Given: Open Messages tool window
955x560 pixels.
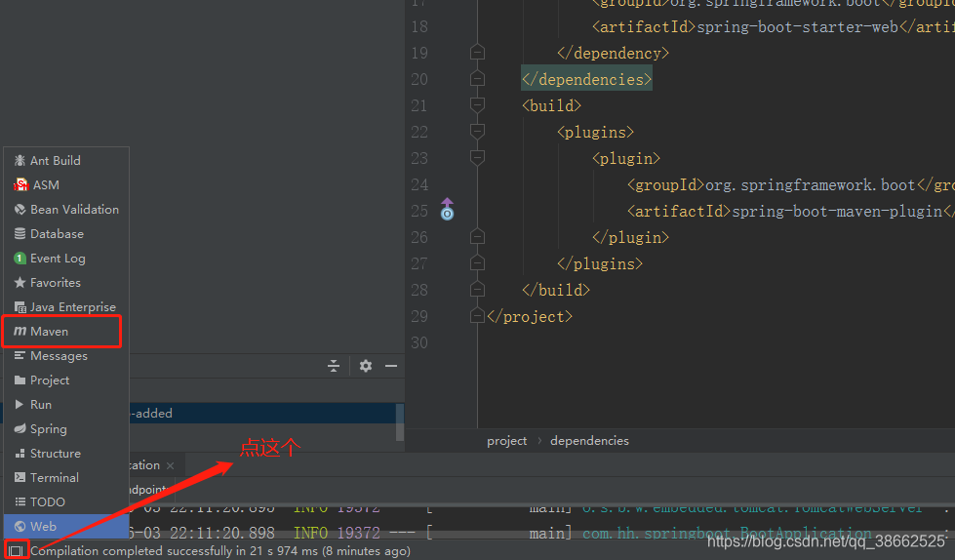Looking at the screenshot, I should click(65, 355).
